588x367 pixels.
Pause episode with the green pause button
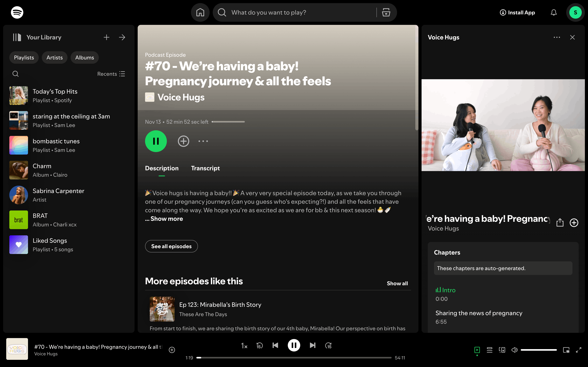pyautogui.click(x=156, y=141)
